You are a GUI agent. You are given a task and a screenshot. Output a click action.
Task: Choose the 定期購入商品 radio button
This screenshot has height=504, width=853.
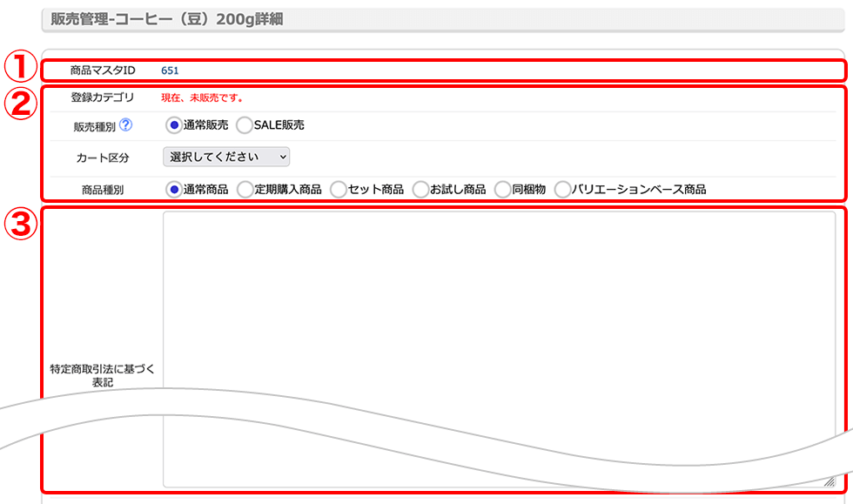pos(245,190)
